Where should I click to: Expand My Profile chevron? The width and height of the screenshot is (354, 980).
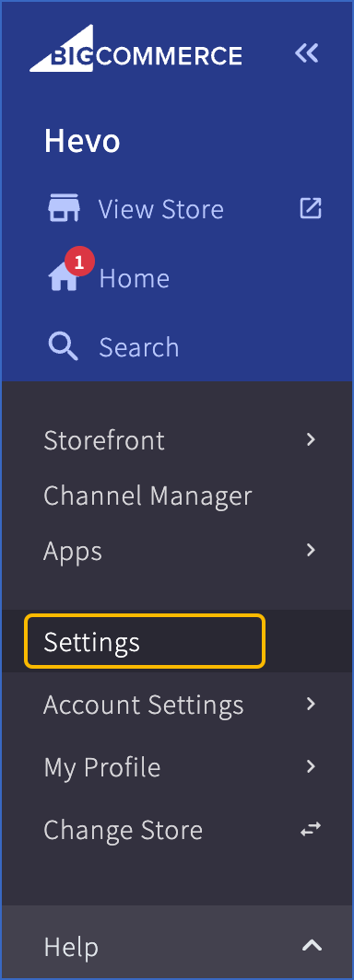[311, 766]
